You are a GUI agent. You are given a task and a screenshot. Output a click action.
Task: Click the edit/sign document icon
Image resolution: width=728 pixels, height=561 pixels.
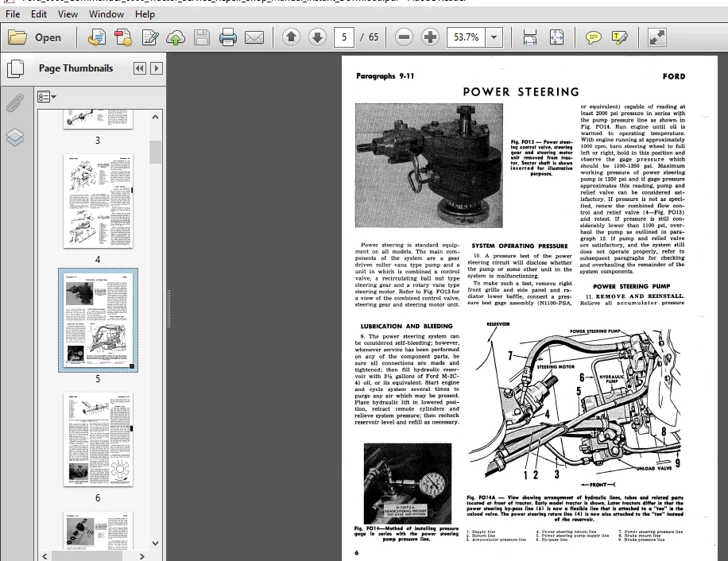(149, 37)
